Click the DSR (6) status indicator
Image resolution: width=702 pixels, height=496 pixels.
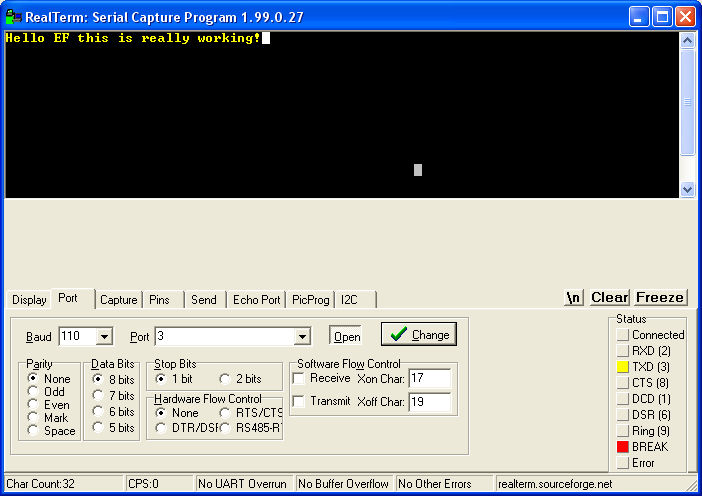[622, 415]
